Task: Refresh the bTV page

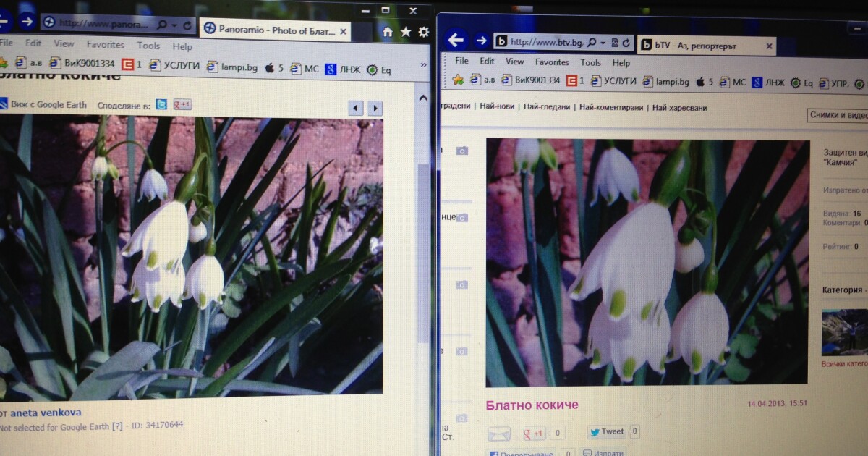Action: [x=626, y=43]
